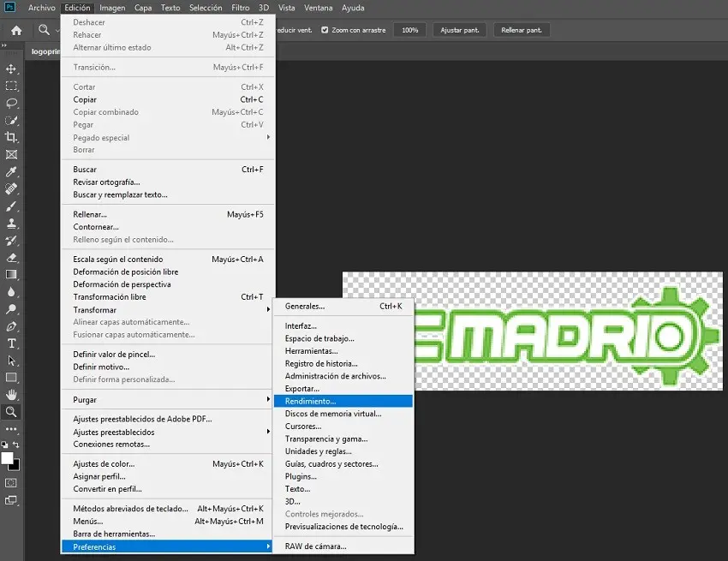The image size is (728, 561).
Task: Choose Interfaz... preferences entry
Action: point(343,326)
